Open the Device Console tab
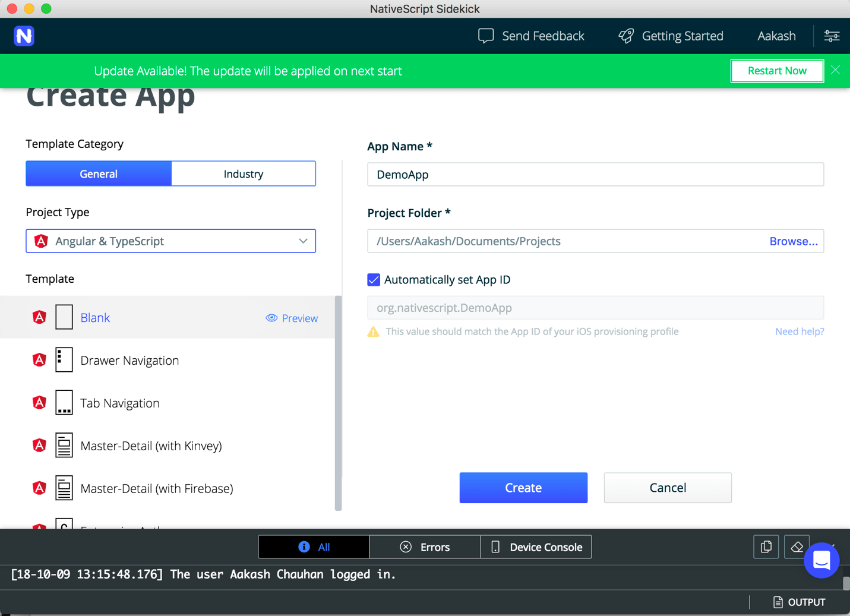Screen dimensions: 850x616 tap(535, 546)
